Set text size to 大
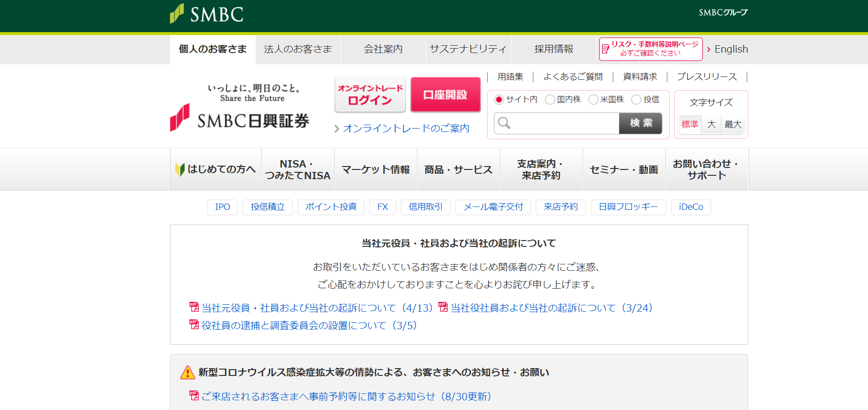The width and height of the screenshot is (868, 410). click(x=711, y=125)
